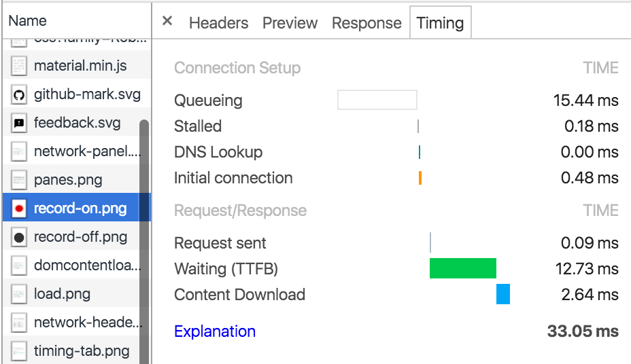Viewport: 631px width, 364px height.
Task: Click the green Waiting (TTFB) bar
Action: pos(462,268)
